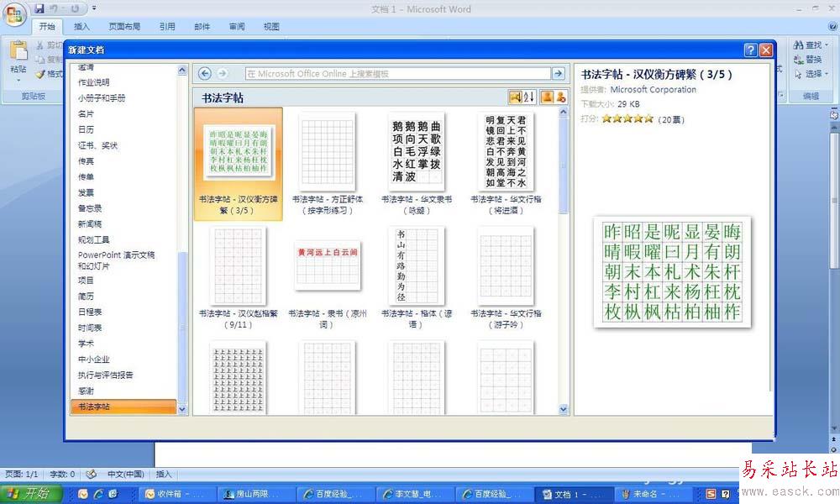Select the 华文行楷 (将进酒) template
840x504 pixels.
coord(506,164)
